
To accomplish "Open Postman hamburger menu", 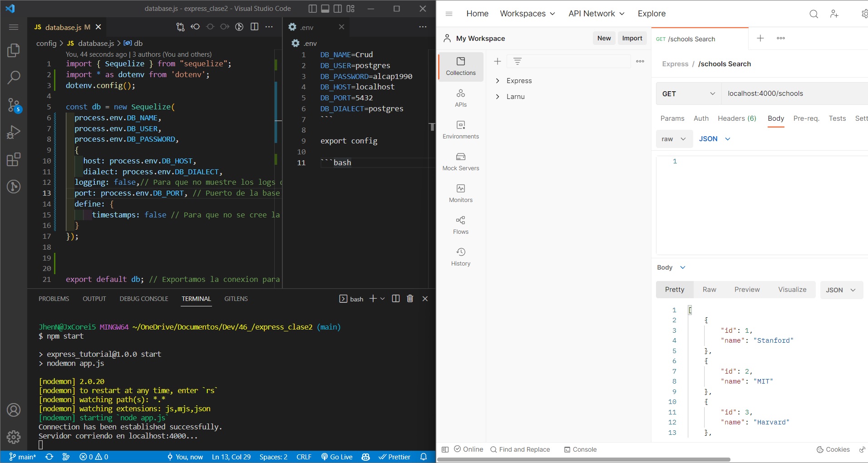I will 449,14.
